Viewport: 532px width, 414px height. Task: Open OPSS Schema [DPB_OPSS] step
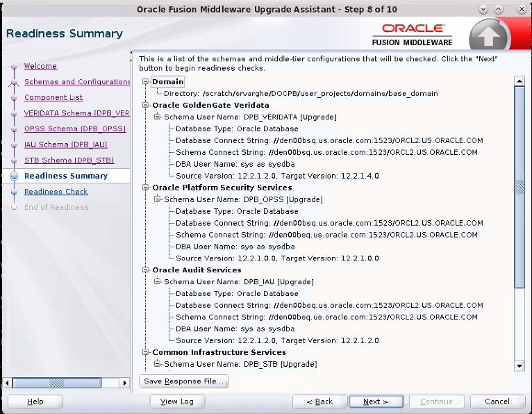[75, 129]
